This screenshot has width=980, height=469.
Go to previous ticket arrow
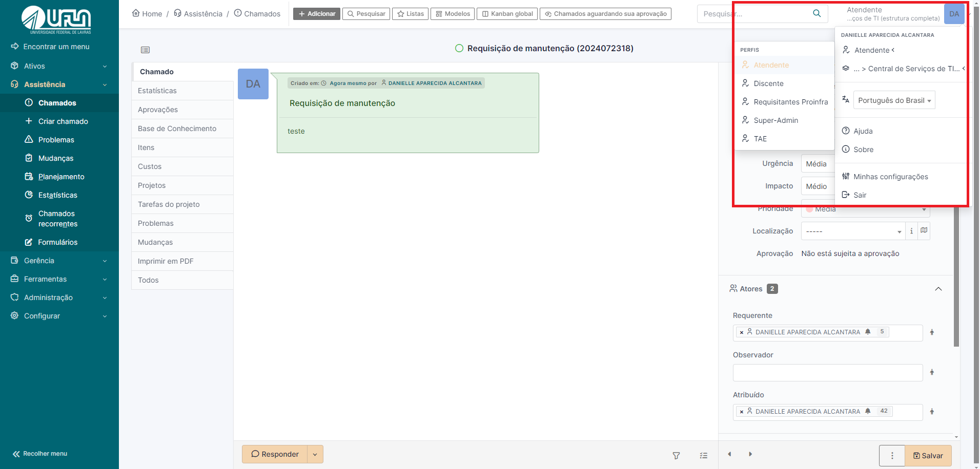point(729,454)
